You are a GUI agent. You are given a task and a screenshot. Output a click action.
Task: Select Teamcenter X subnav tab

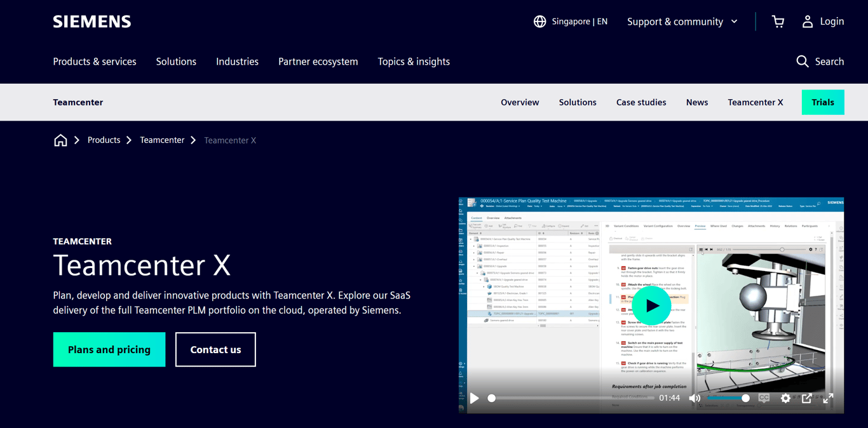coord(756,102)
